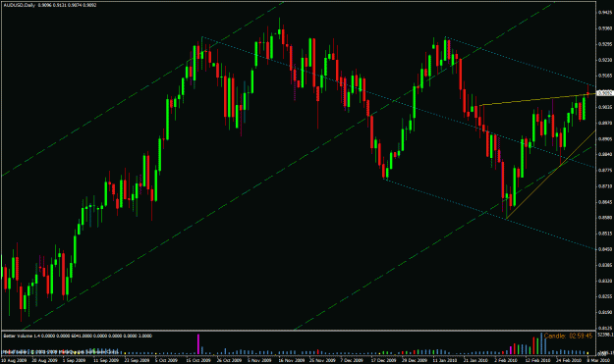This screenshot has width=614, height=364.
Task: Click the 12 Feb 2010 date label
Action: (537, 360)
